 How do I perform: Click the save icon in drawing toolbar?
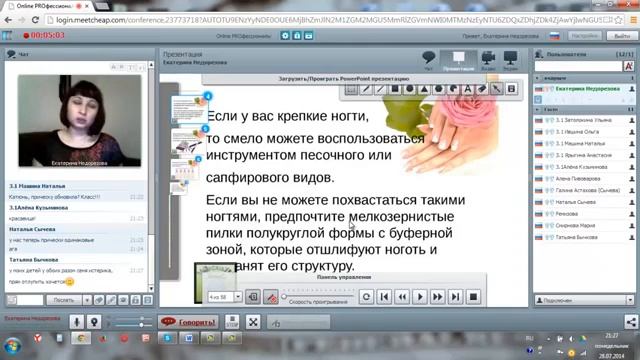click(511, 89)
